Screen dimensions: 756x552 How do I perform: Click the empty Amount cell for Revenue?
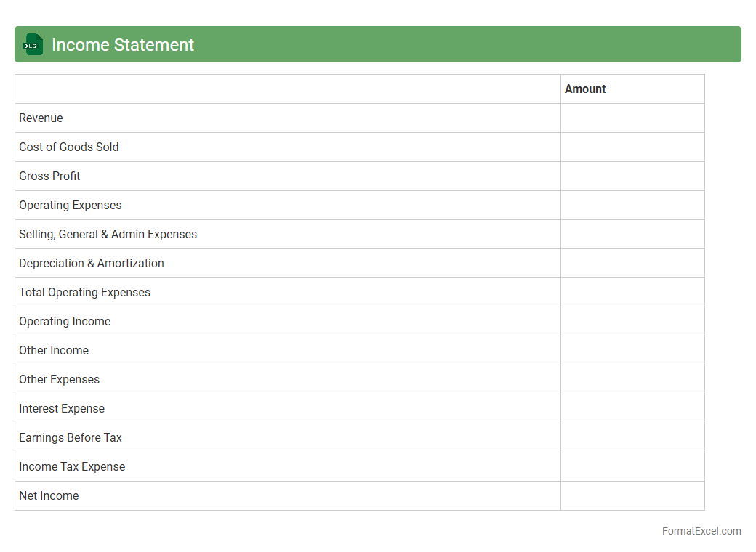[632, 118]
